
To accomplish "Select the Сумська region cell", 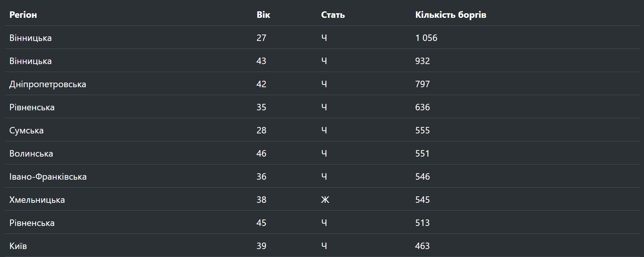I will pyautogui.click(x=27, y=130).
